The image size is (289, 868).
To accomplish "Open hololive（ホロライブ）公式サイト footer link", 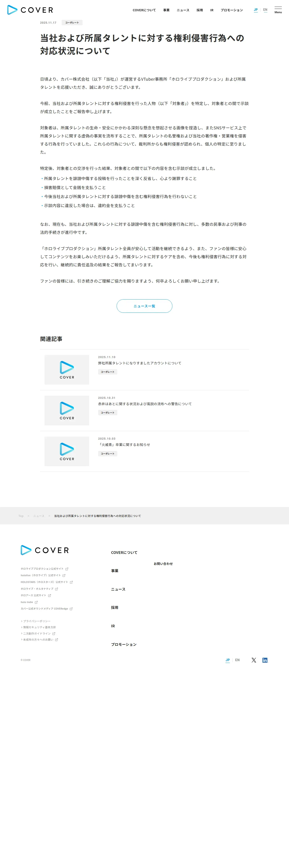I will (x=41, y=575).
